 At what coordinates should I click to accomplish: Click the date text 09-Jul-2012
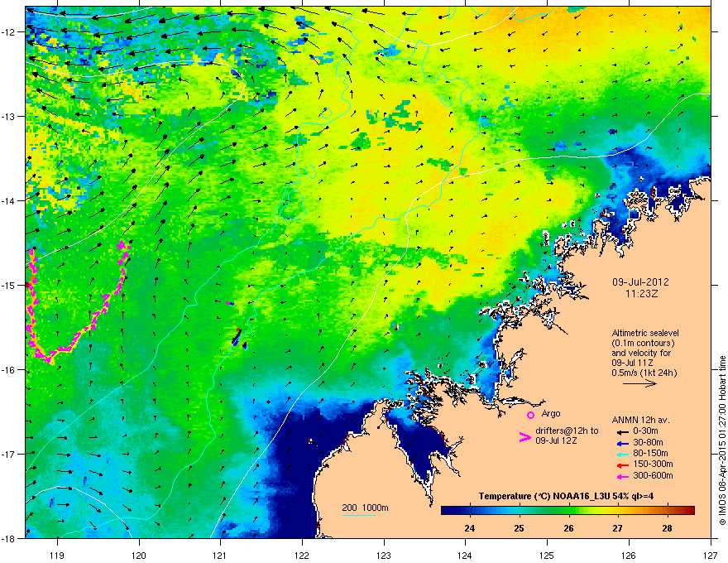[640, 282]
